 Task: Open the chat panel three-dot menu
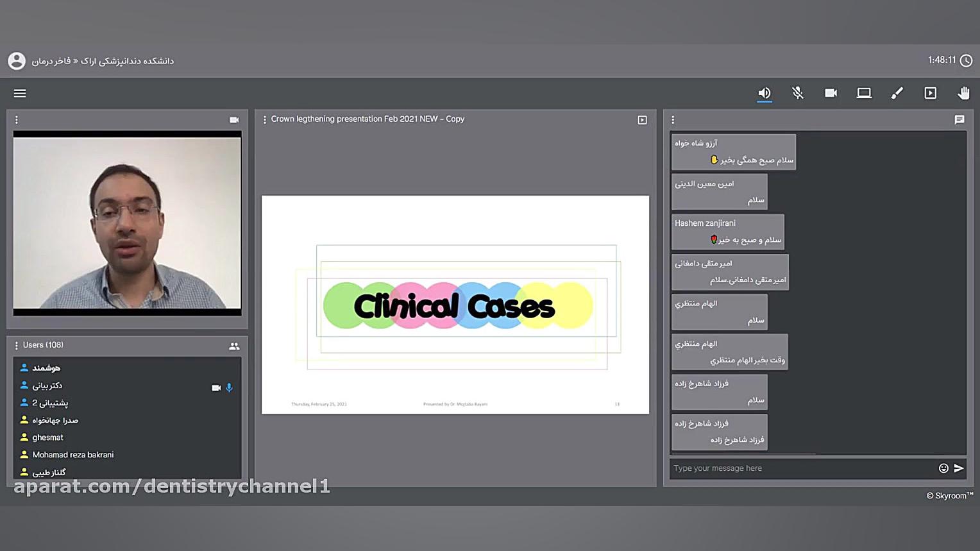click(x=673, y=120)
